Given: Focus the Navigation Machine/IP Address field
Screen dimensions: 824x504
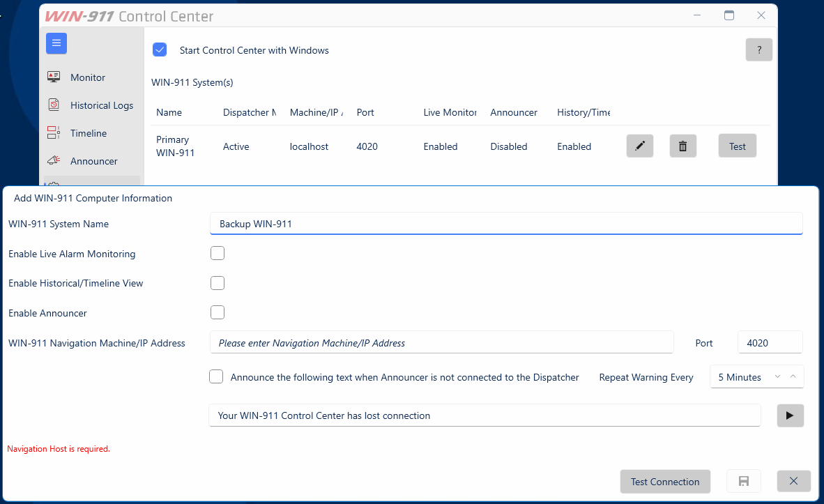Looking at the screenshot, I should pos(442,343).
